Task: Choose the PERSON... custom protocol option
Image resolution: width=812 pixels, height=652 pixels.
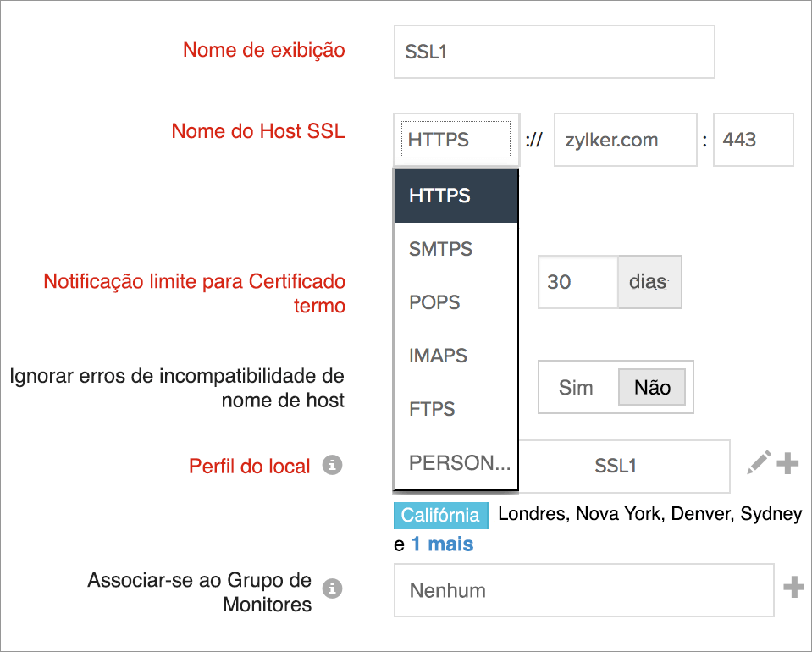Action: point(457,463)
